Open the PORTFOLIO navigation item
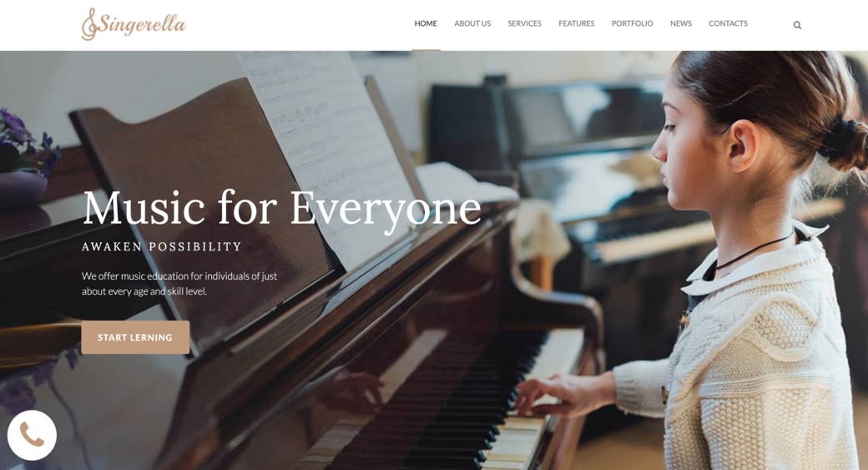868x470 pixels. 632,23
